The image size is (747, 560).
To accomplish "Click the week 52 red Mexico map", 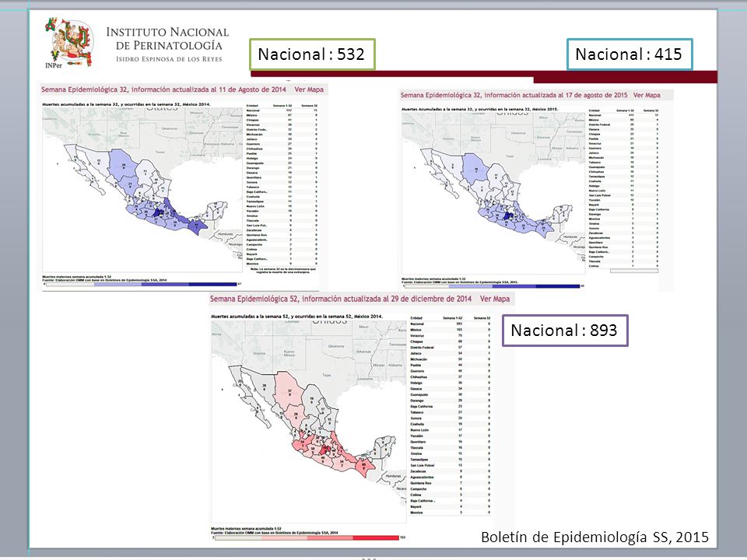I will [308, 422].
